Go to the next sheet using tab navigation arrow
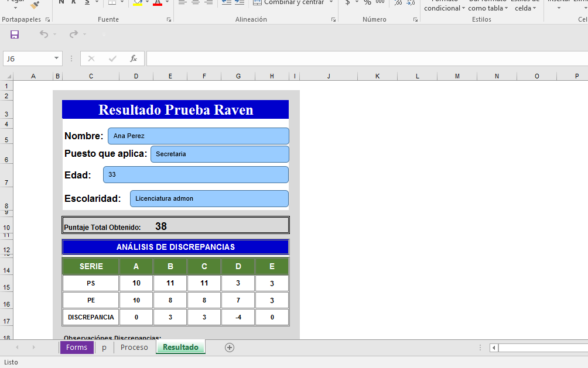 [34, 348]
